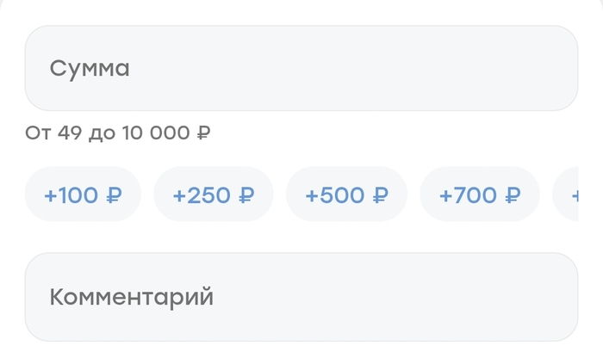This screenshot has height=364, width=603.
Task: Select the +500 ₽ amount chip
Action: click(346, 195)
